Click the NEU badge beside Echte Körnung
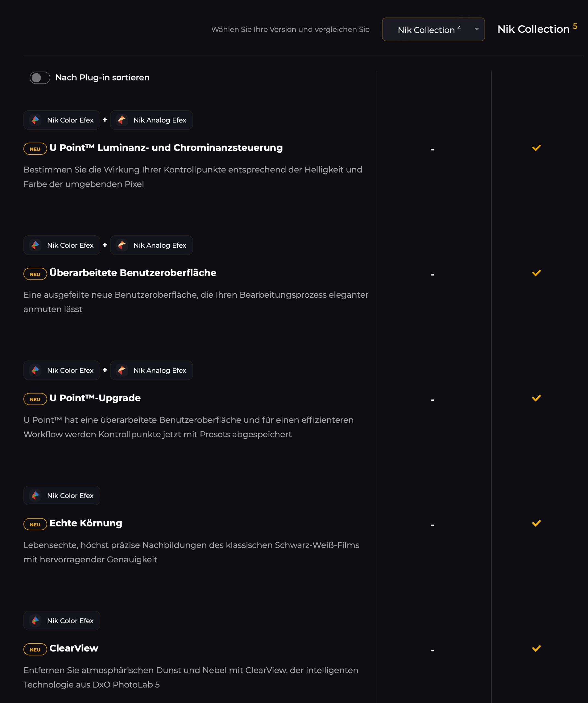 [35, 524]
